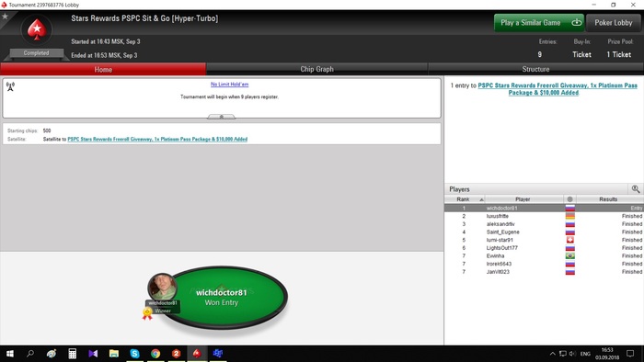Open File Explorer from the taskbar
The width and height of the screenshot is (644, 362).
pos(114,354)
